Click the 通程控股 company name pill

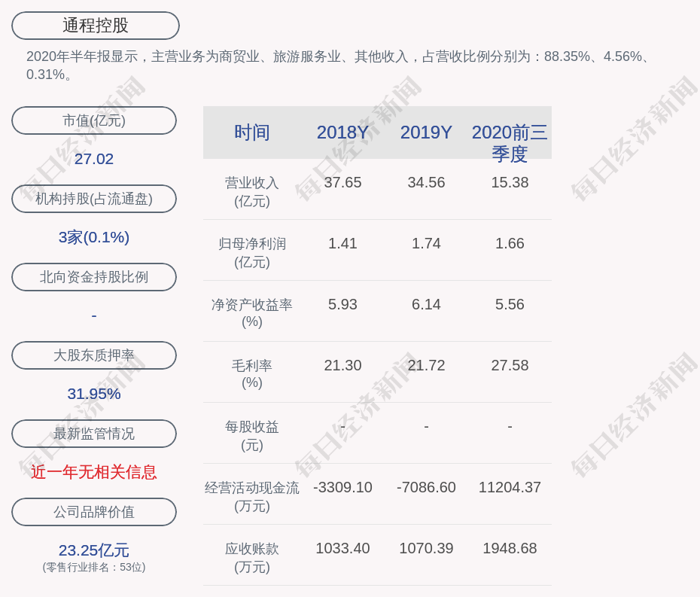tap(96, 26)
